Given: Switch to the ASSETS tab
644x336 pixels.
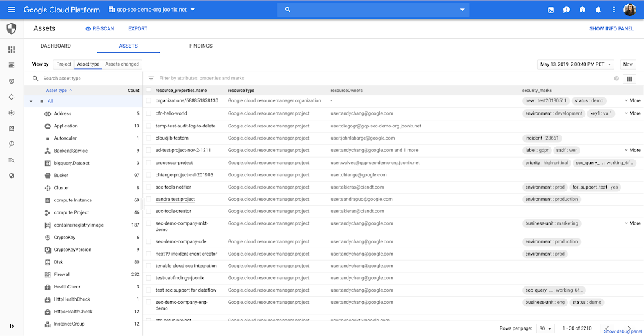Looking at the screenshot, I should 128,46.
